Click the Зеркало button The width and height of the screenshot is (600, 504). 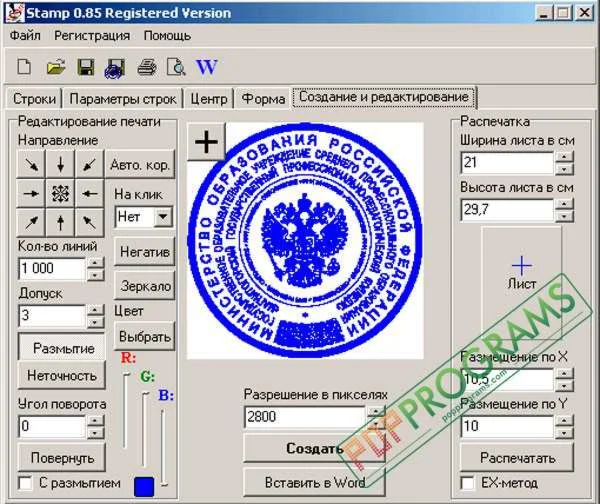pyautogui.click(x=145, y=285)
